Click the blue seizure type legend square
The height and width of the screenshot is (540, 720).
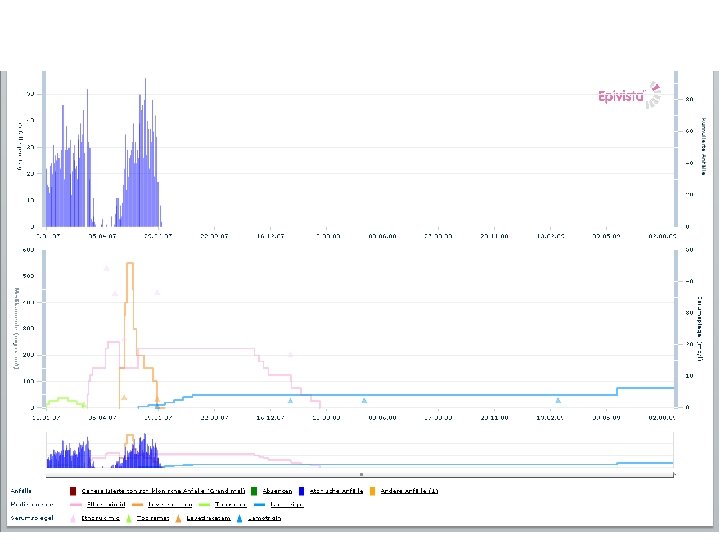tap(302, 491)
